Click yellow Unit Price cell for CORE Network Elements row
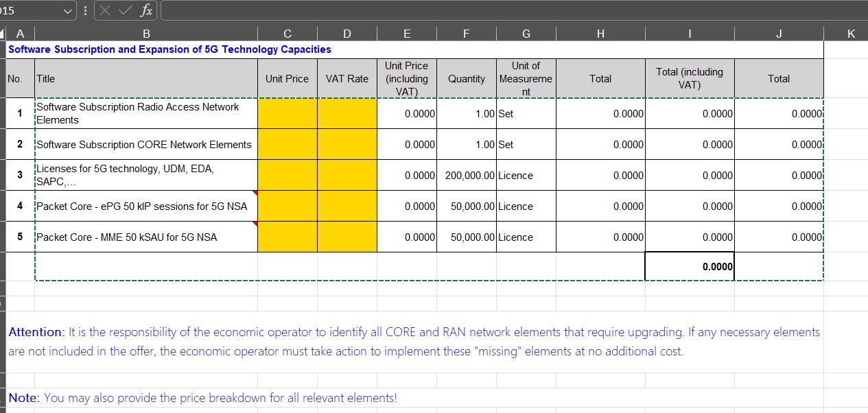The width and height of the screenshot is (868, 413). [x=288, y=144]
